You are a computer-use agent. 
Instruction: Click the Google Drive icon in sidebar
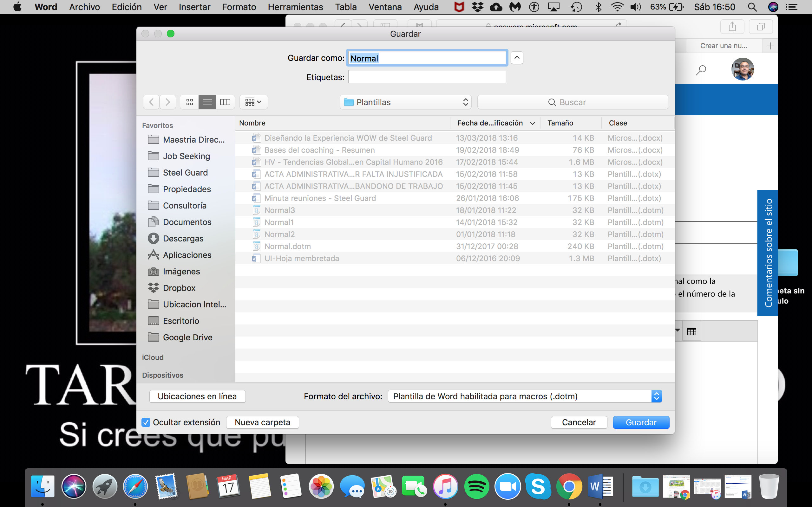coord(153,337)
